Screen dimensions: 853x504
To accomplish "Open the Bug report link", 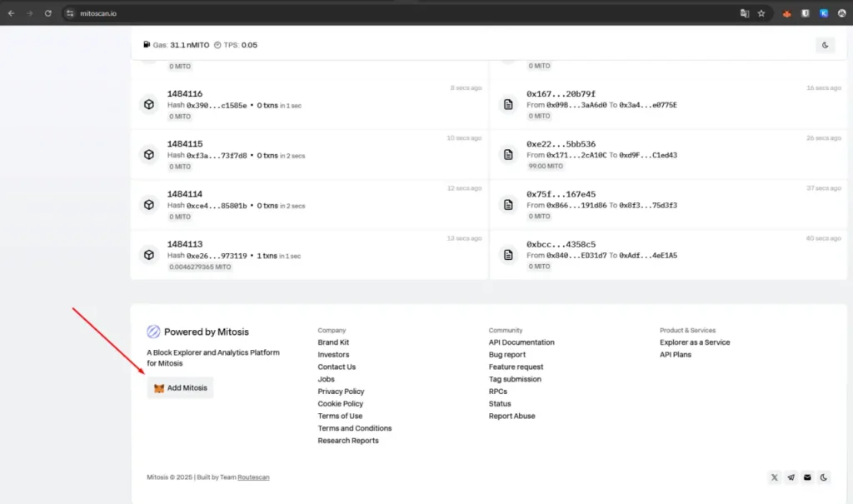I will coord(507,354).
